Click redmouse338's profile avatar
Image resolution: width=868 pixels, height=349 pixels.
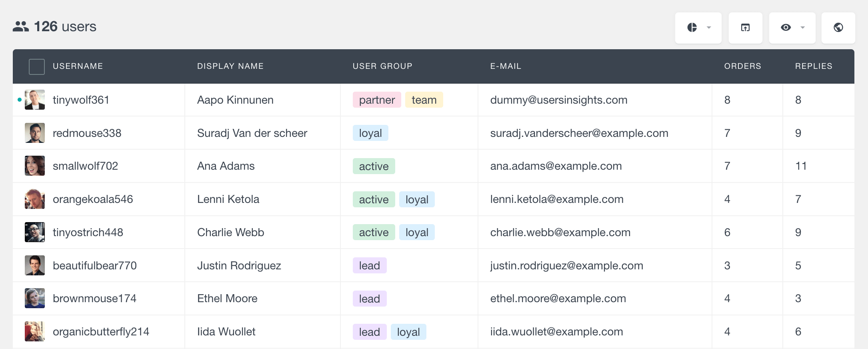coord(35,133)
